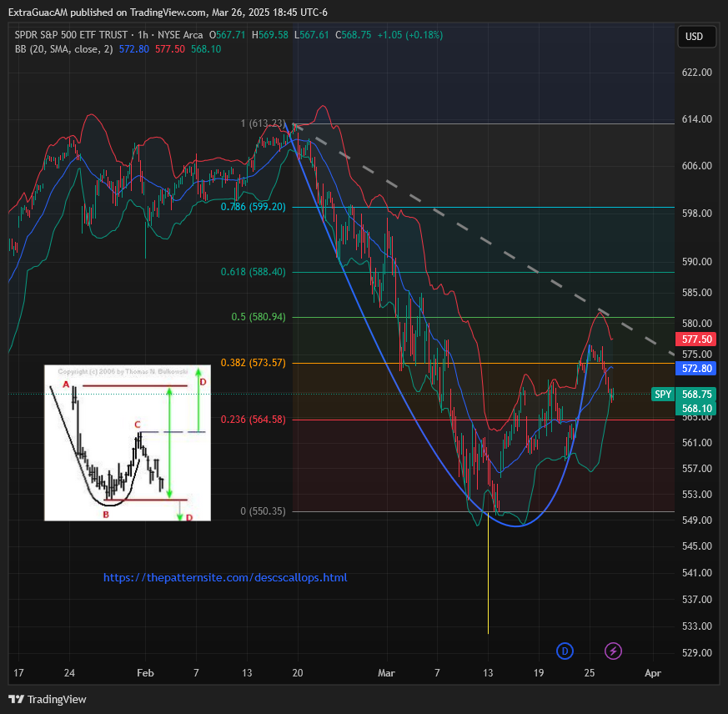Click the 614.00 price axis label
Viewport: 728px width, 714px height.
(x=696, y=119)
